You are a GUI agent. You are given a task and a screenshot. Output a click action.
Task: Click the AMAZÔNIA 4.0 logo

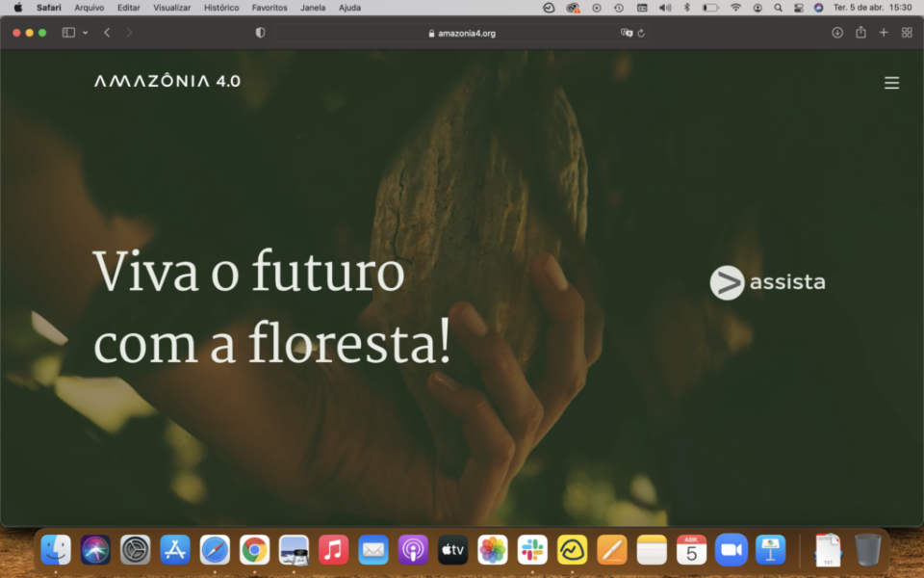(167, 80)
